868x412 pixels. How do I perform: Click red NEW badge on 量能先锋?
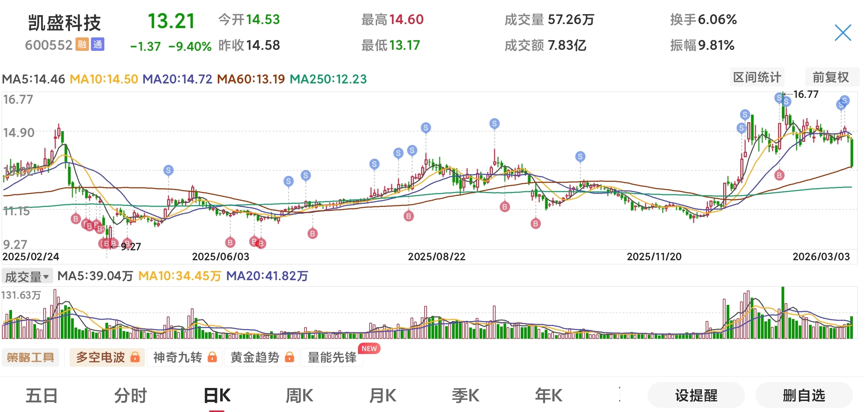[x=369, y=348]
